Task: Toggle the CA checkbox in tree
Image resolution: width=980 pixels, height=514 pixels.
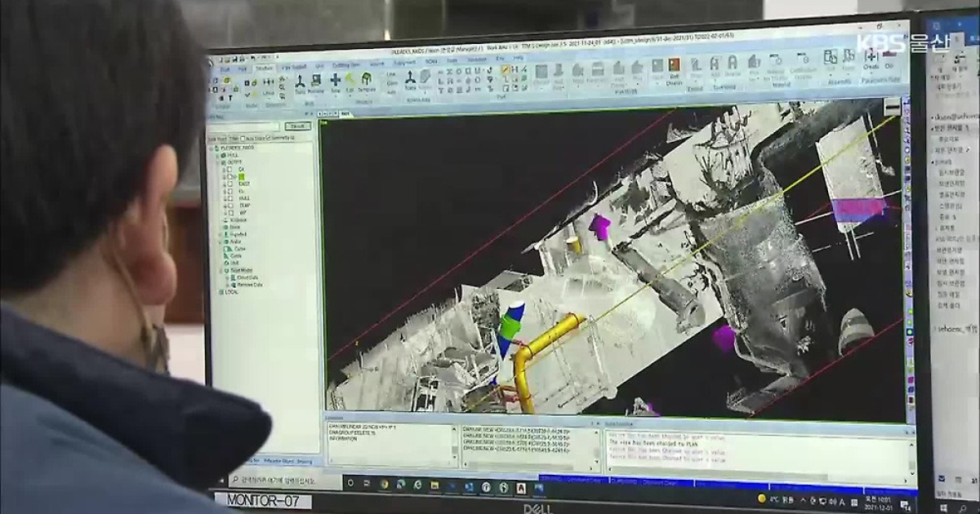Action: (229, 169)
